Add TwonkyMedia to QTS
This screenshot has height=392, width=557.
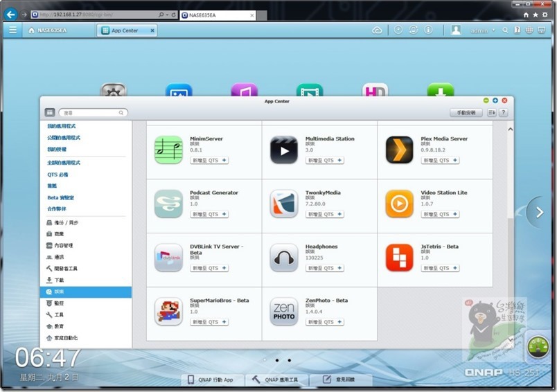click(325, 215)
